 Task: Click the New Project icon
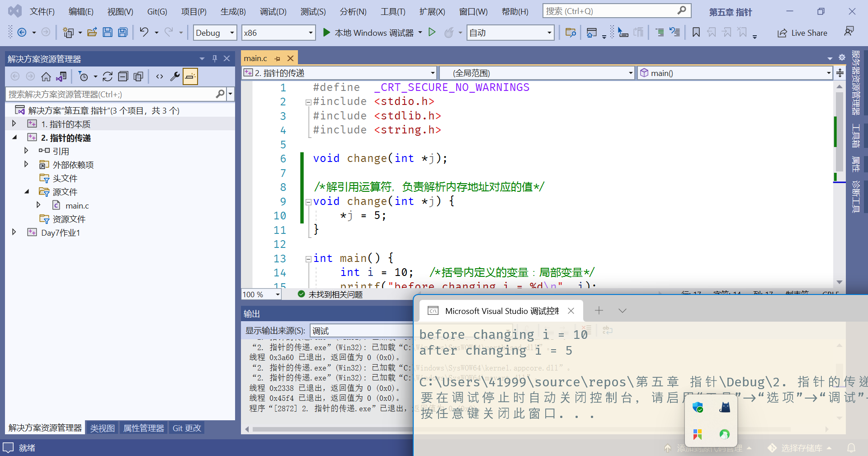tap(68, 32)
